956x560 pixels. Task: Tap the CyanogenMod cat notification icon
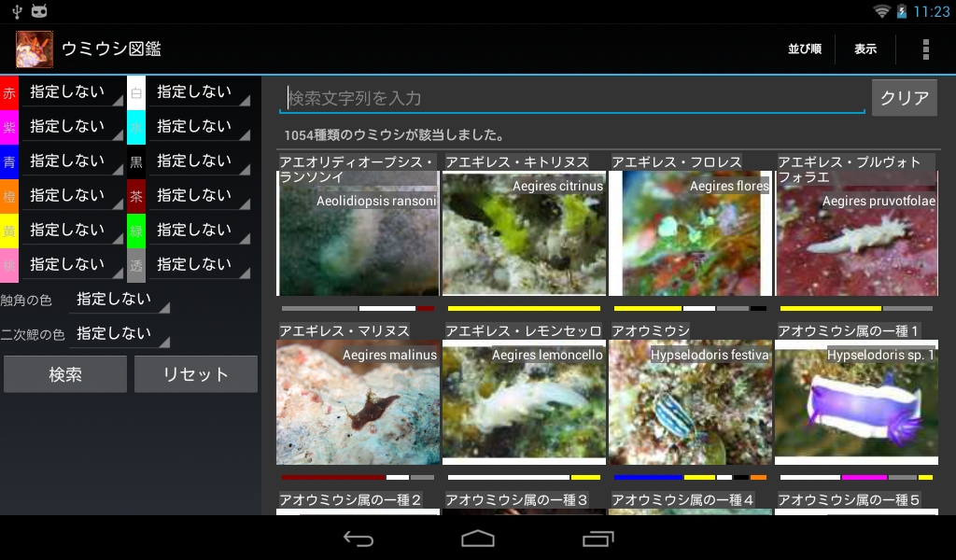point(39,11)
